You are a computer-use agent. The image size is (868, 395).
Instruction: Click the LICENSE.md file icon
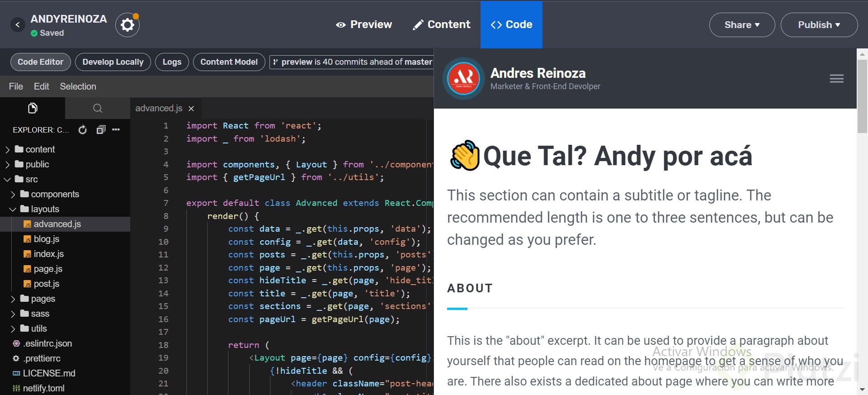(16, 373)
